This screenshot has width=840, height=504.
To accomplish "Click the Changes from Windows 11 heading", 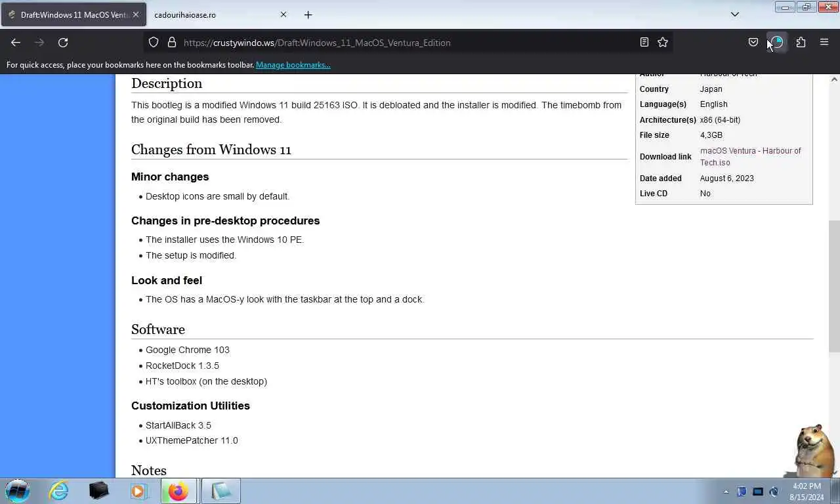I will point(211,150).
